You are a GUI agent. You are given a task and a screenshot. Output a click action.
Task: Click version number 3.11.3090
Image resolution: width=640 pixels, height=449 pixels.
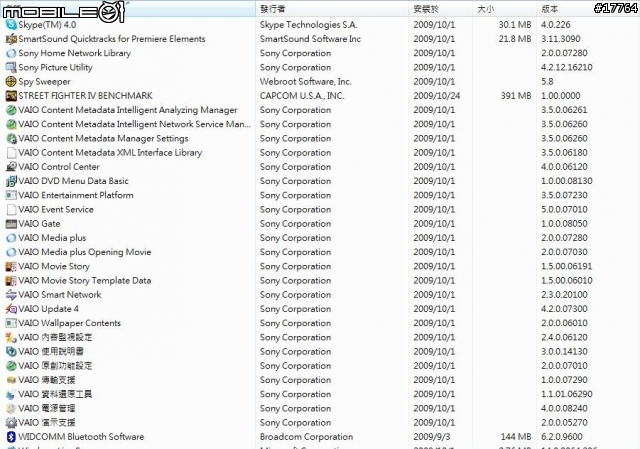(561, 39)
